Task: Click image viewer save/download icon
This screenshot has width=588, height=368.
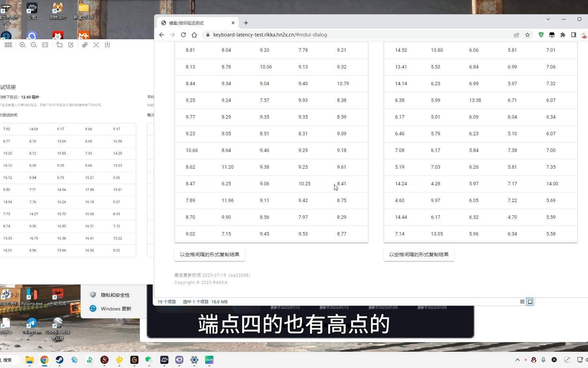Action: (x=107, y=45)
